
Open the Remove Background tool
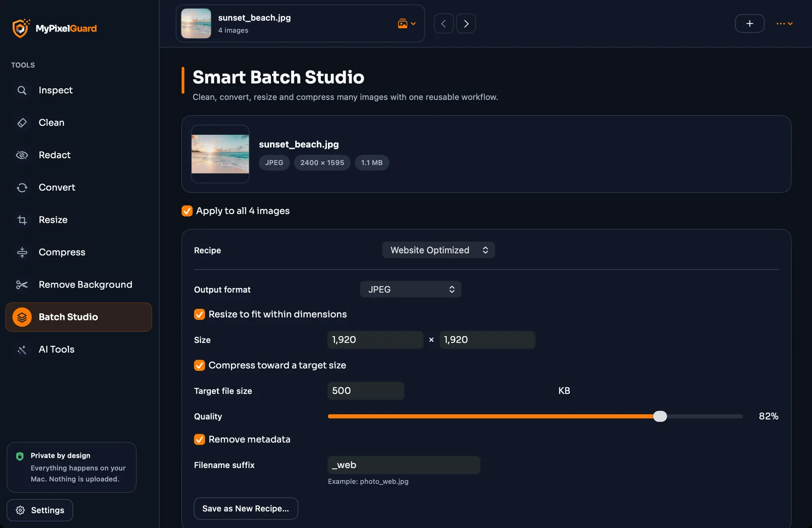(x=79, y=285)
